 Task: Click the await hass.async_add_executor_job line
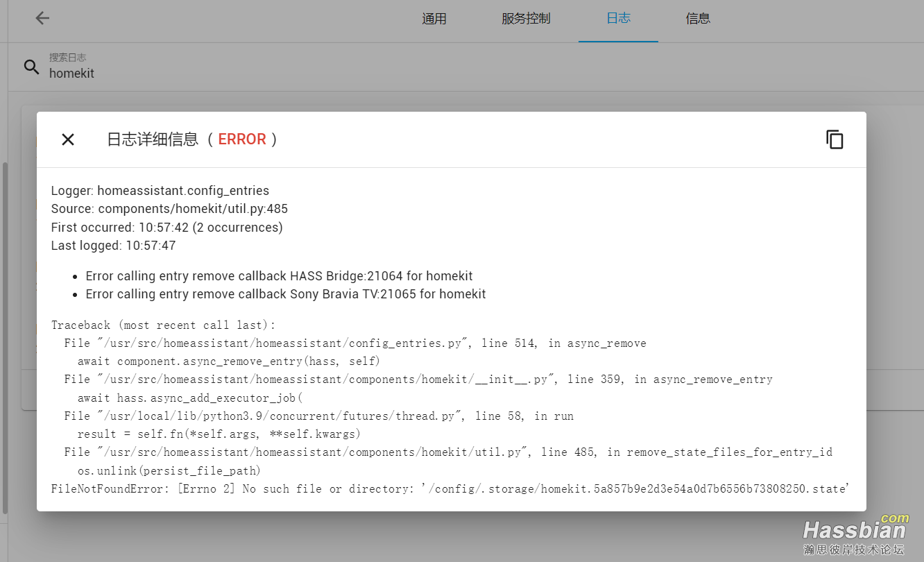pos(190,398)
